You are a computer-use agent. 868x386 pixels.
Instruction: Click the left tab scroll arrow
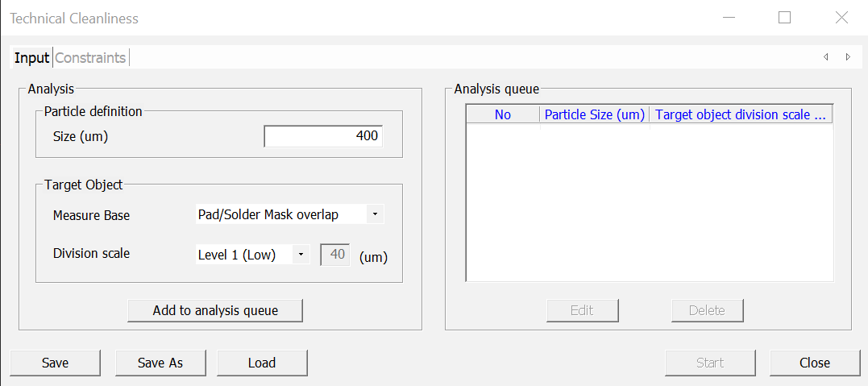pos(826,57)
